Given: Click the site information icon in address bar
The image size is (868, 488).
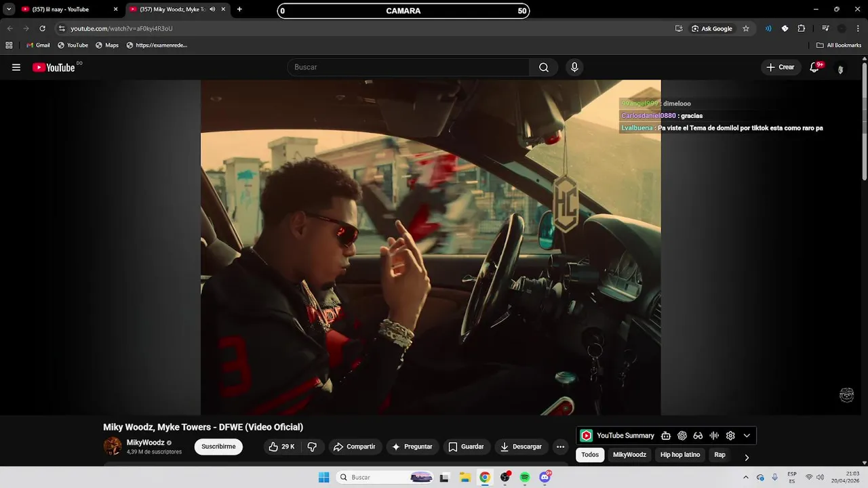Looking at the screenshot, I should coord(62,28).
